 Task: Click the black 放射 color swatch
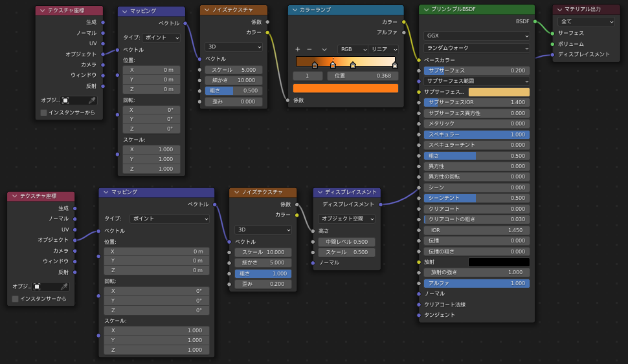coord(499,262)
